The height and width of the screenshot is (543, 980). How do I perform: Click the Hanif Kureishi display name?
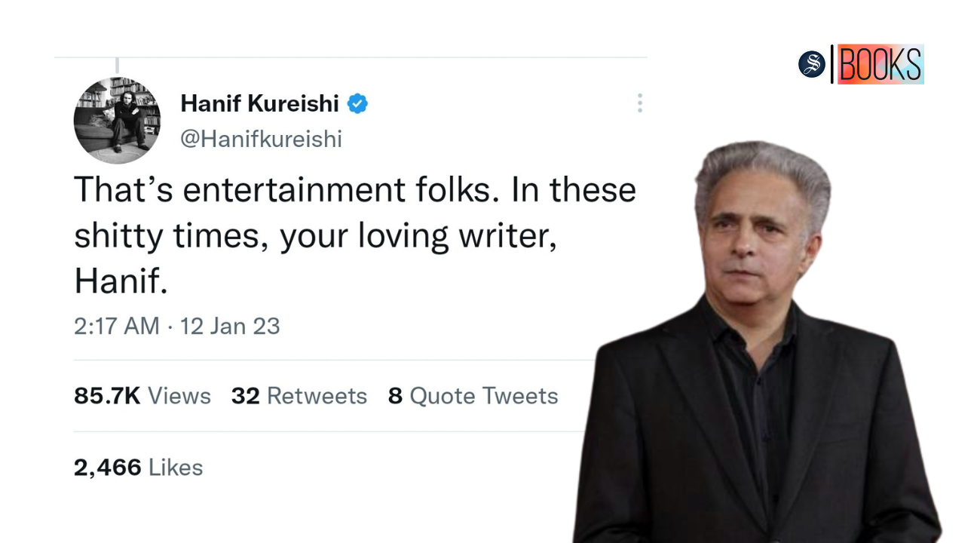point(259,103)
